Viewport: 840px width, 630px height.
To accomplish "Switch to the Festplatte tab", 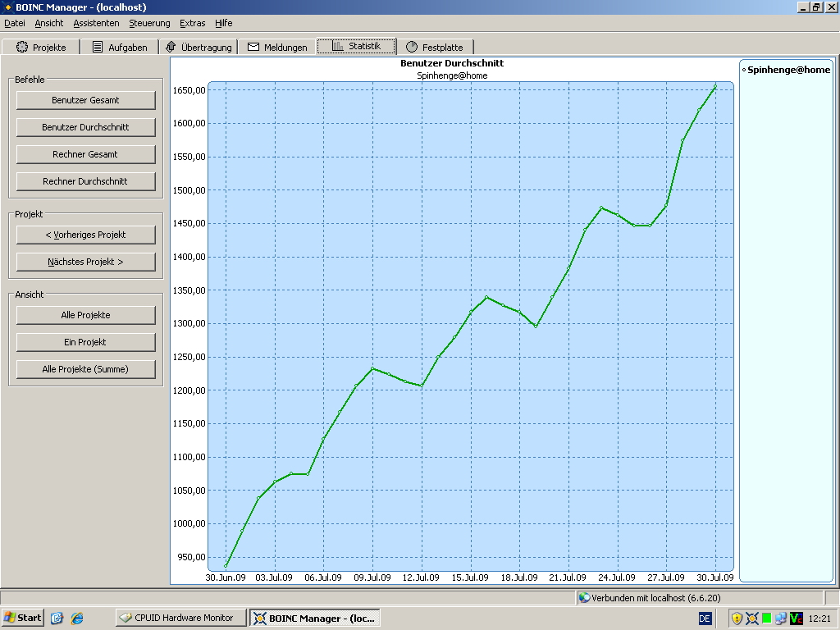I will [435, 47].
